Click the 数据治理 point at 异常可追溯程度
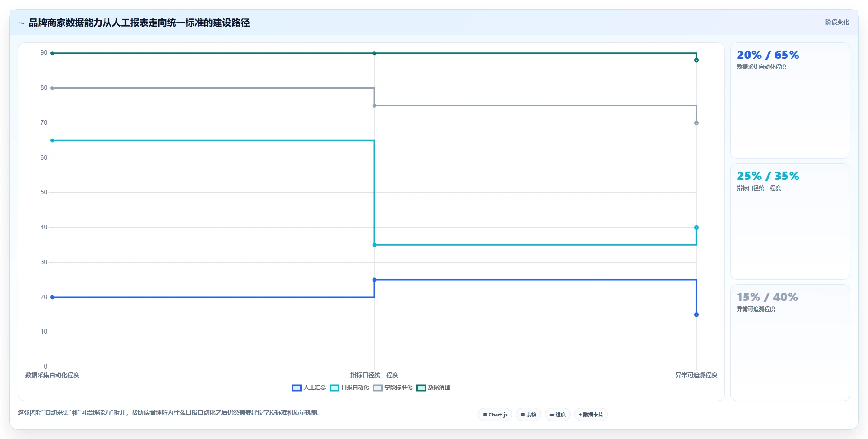 [696, 60]
